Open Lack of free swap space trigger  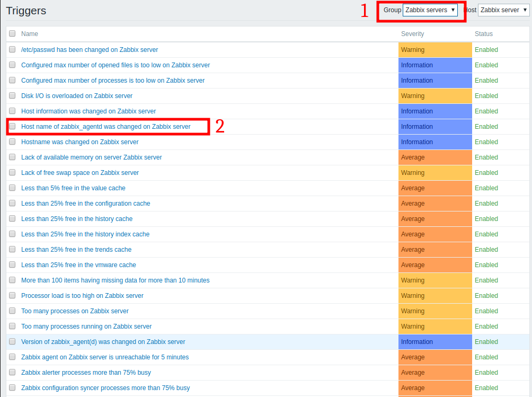click(x=80, y=172)
